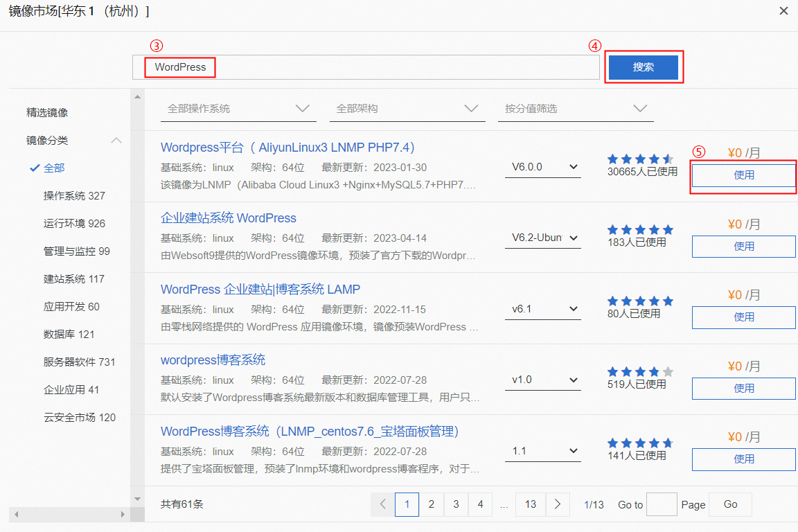Screen dimensions: 798x532
Task: Select 数据库 121 category
Action: click(x=69, y=334)
